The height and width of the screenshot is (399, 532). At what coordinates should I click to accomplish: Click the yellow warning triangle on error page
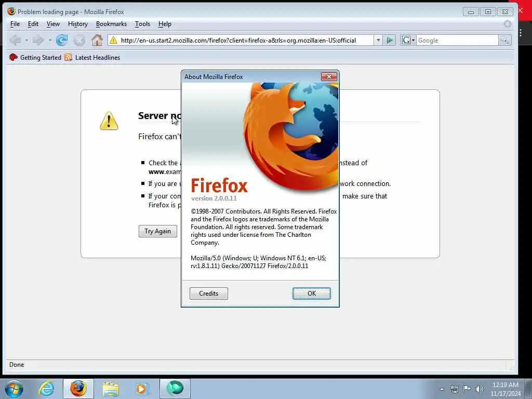click(x=109, y=121)
